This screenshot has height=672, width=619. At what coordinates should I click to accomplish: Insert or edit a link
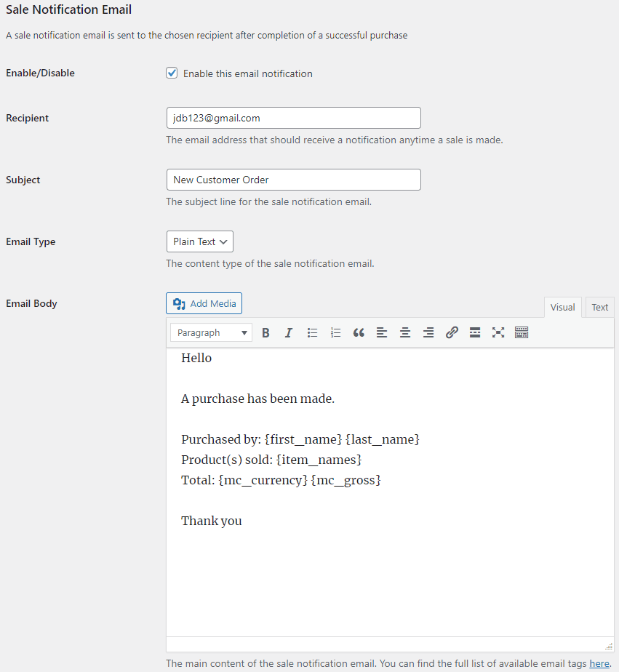[x=452, y=332]
